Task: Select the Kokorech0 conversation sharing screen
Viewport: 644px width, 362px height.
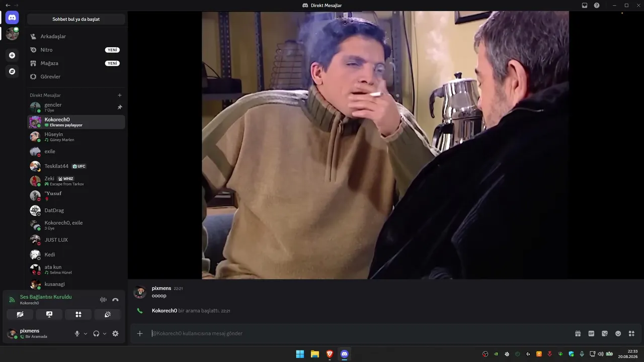Action: (x=76, y=122)
